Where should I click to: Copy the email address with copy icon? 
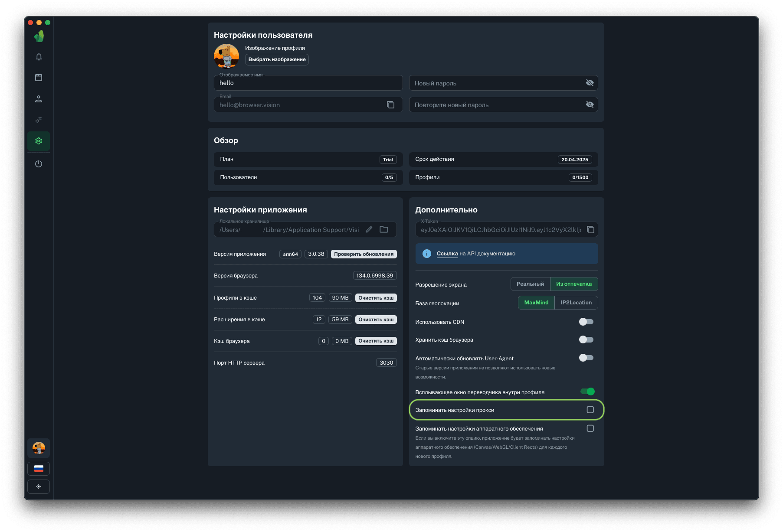coord(390,105)
